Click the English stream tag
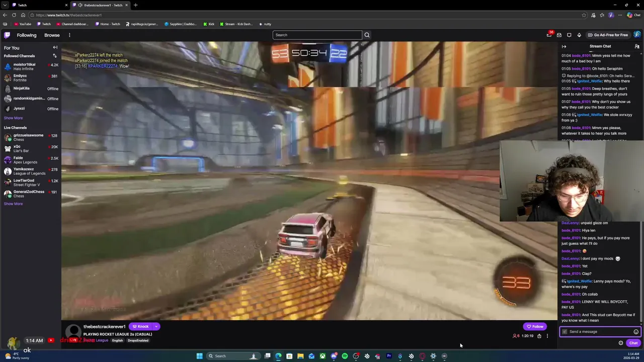This screenshot has width=644, height=362. (x=117, y=340)
